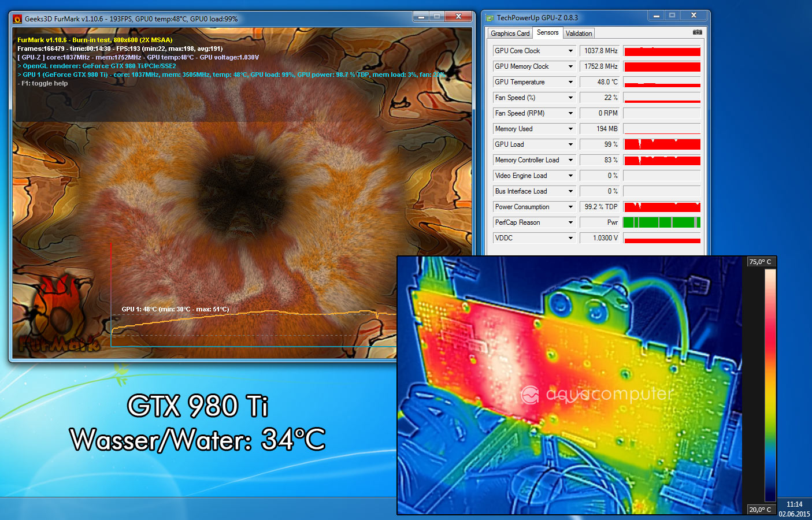Select the Sensors tab
Screen dimensions: 812x520
[x=547, y=32]
